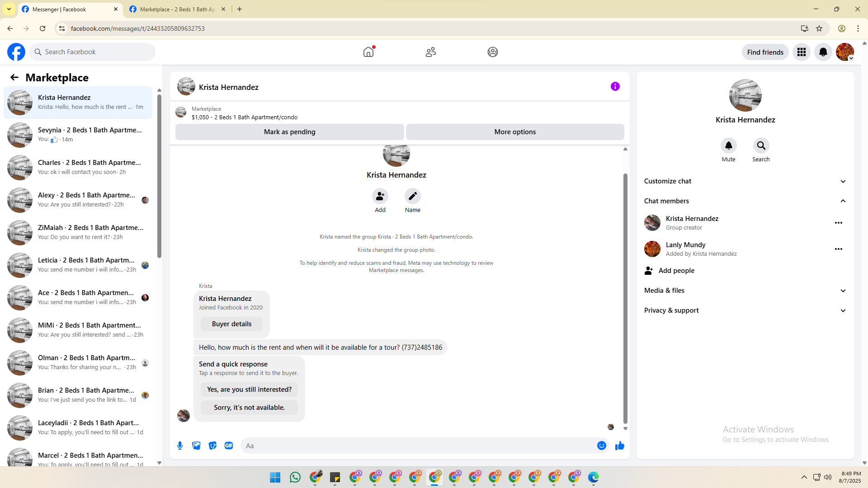Viewport: 868px width, 488px height.
Task: Open your account profile picture menu
Action: coord(845,52)
